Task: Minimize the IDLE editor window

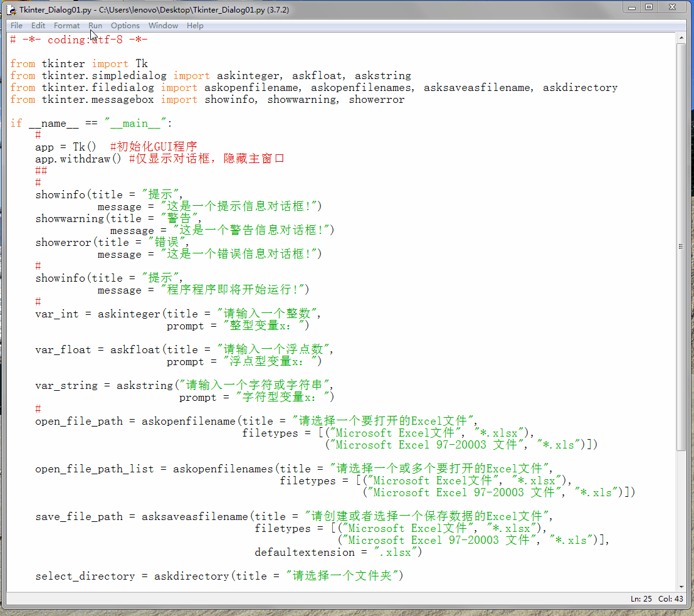Action: (632, 8)
